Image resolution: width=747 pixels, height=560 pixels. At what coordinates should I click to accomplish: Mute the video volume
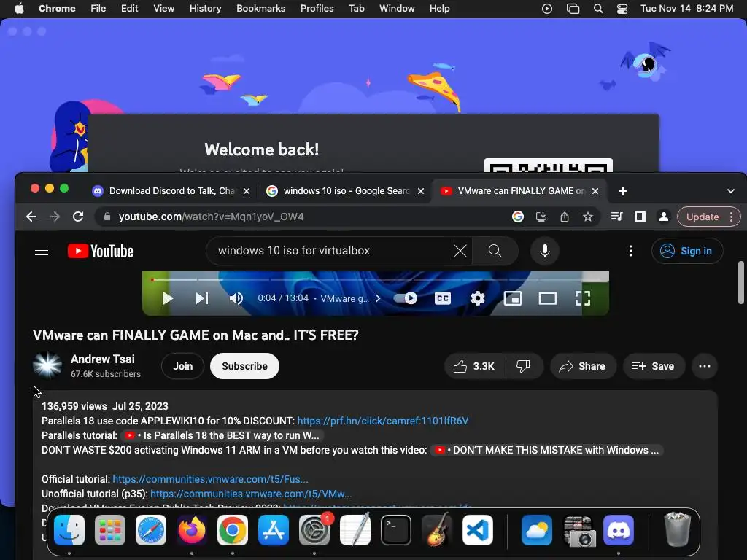[236, 298]
